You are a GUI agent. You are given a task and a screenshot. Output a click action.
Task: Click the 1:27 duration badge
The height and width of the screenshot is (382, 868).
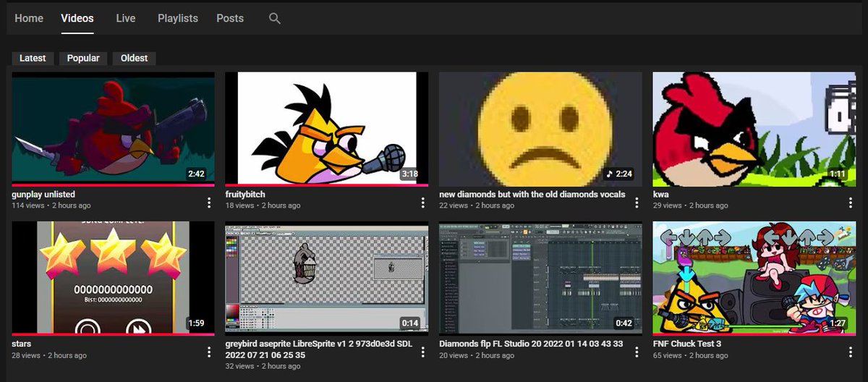click(x=838, y=323)
